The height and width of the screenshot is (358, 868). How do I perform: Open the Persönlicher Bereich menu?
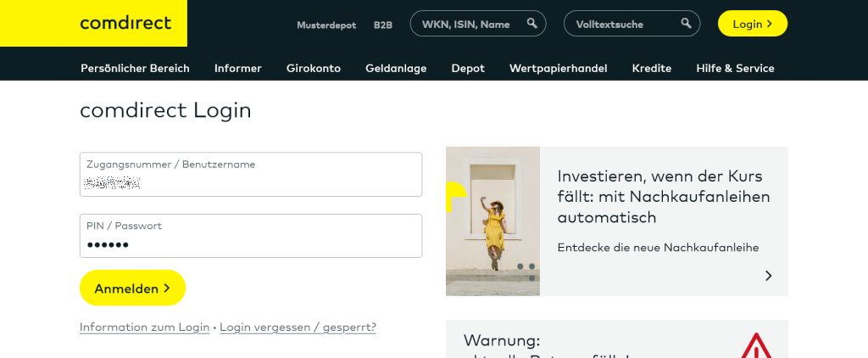(x=135, y=68)
